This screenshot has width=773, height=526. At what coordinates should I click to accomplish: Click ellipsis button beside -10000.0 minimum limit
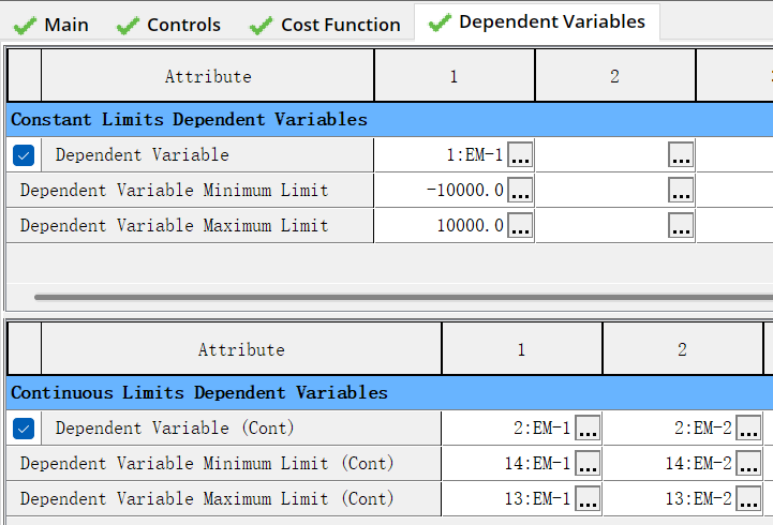pos(520,190)
